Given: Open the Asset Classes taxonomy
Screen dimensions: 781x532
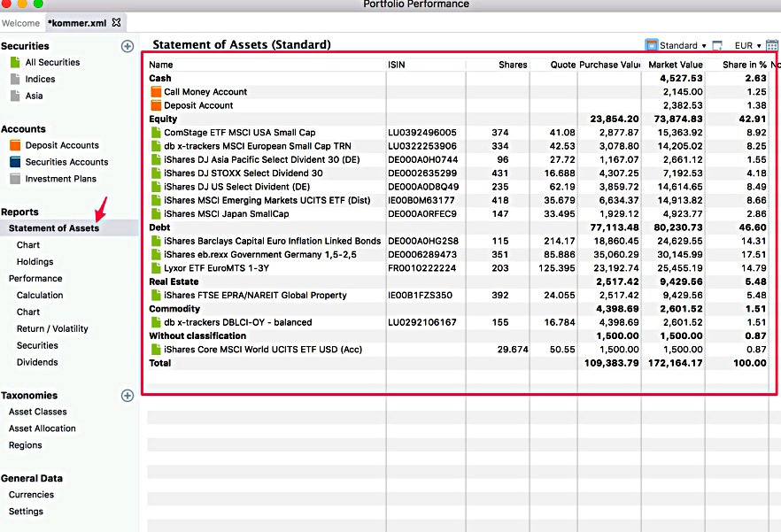Looking at the screenshot, I should tap(38, 412).
